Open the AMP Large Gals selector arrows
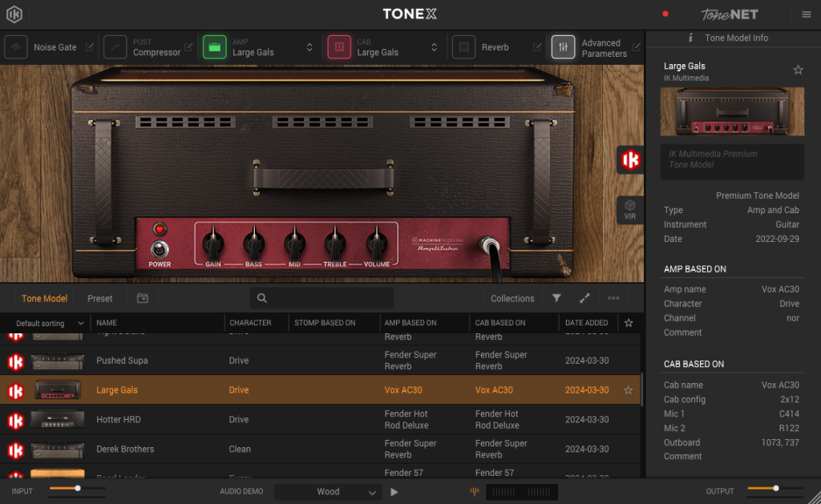Screen dimensions: 821x504 coord(309,47)
